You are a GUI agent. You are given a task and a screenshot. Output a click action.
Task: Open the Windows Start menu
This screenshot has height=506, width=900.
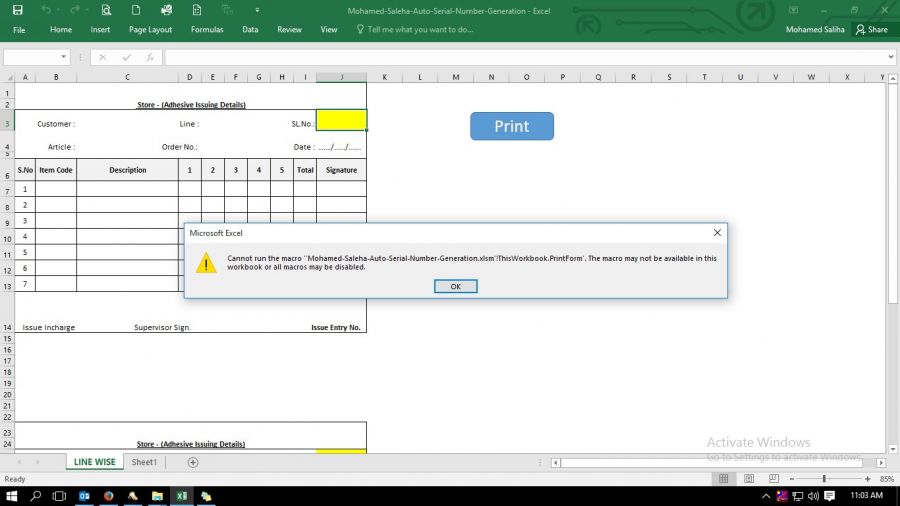coord(11,496)
